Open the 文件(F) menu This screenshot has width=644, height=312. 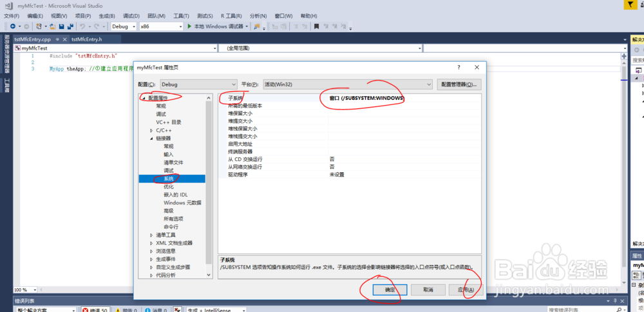(12, 16)
